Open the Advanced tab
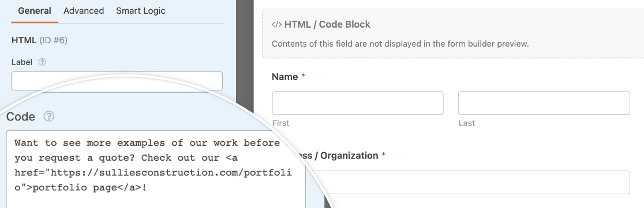The height and width of the screenshot is (208, 644). pyautogui.click(x=84, y=11)
